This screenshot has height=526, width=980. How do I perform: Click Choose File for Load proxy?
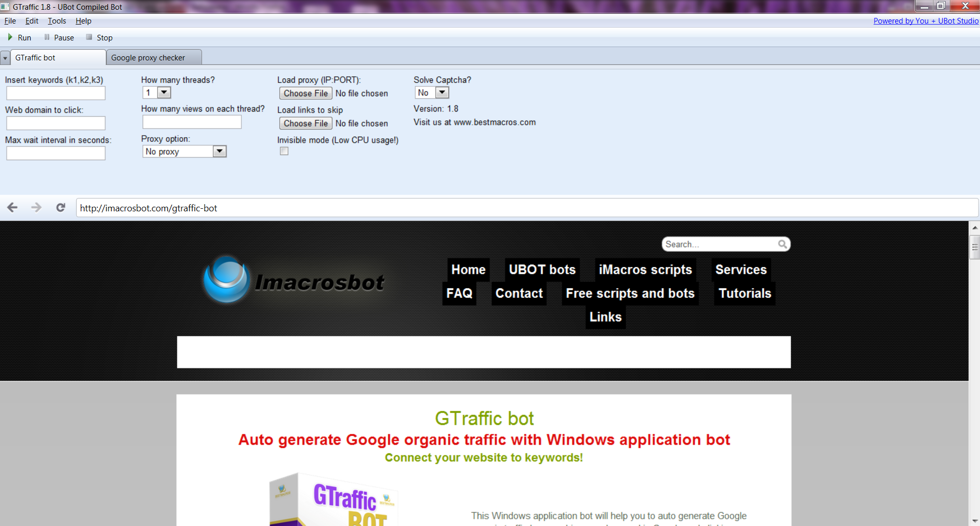click(x=306, y=93)
